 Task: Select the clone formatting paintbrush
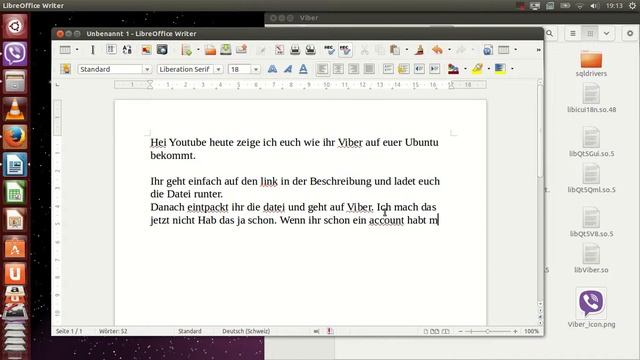tap(419, 50)
